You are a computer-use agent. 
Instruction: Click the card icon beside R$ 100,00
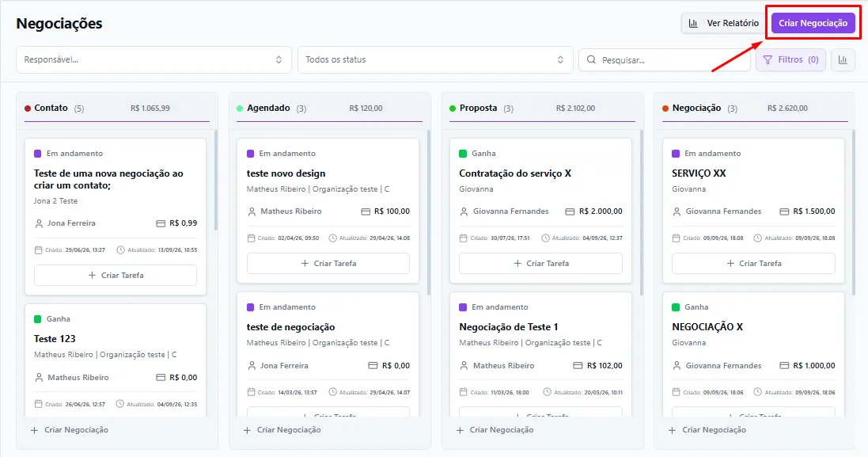pyautogui.click(x=366, y=211)
